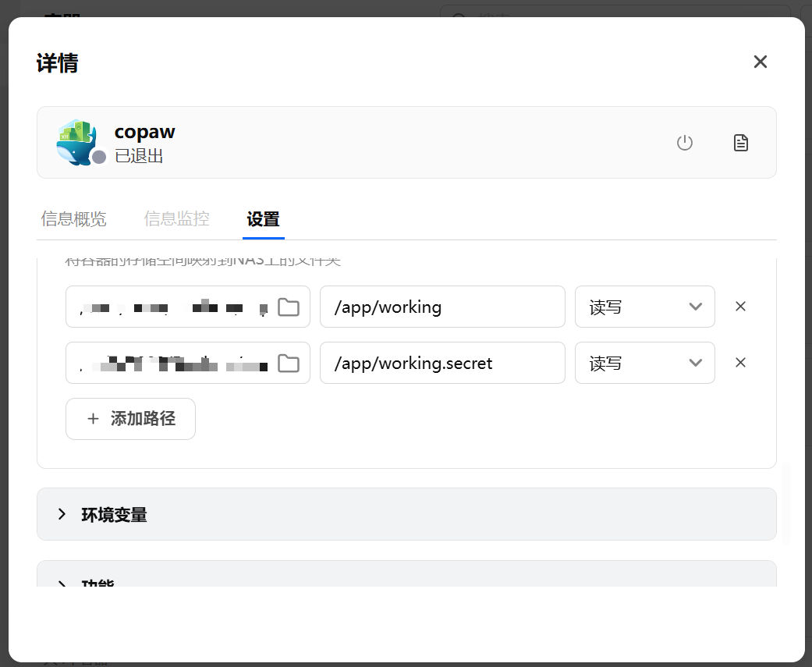The width and height of the screenshot is (812, 667).
Task: Open 读写 dropdown for /app/working
Action: coord(645,307)
